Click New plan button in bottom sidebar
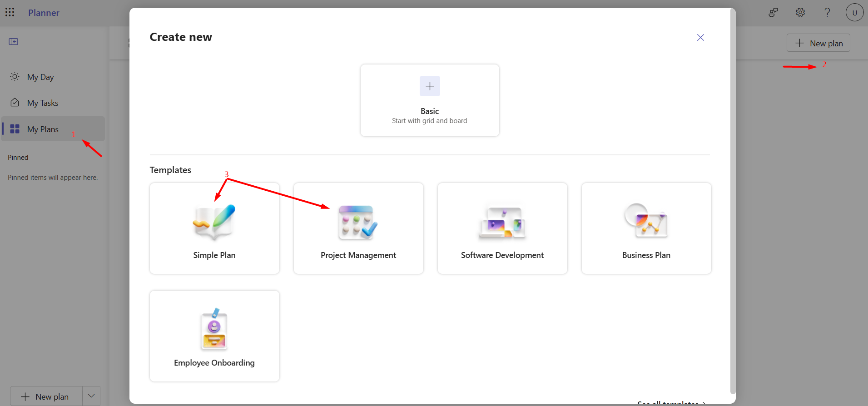The height and width of the screenshot is (406, 868). (46, 396)
